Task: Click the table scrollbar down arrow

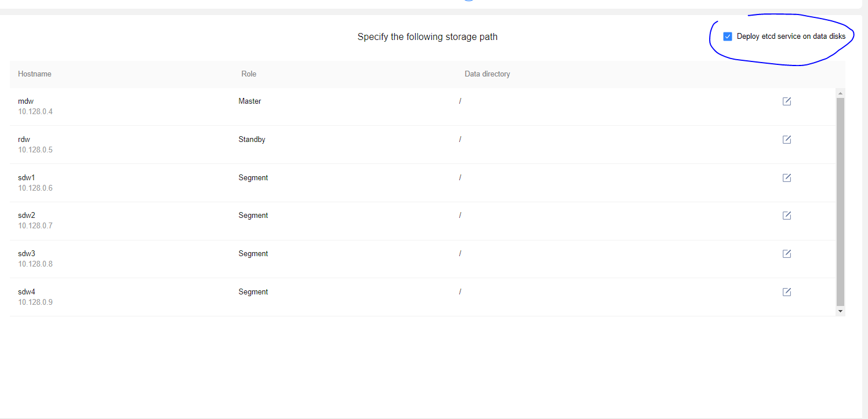Action: [840, 311]
